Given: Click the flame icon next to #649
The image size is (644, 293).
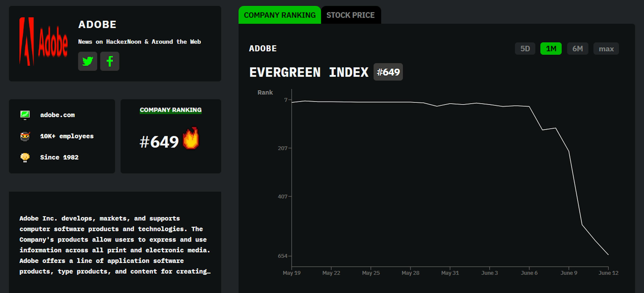Looking at the screenshot, I should point(191,138).
